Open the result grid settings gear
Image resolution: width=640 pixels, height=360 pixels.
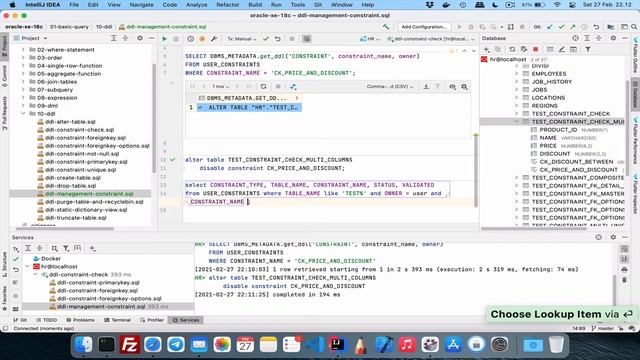pyautogui.click(x=464, y=87)
